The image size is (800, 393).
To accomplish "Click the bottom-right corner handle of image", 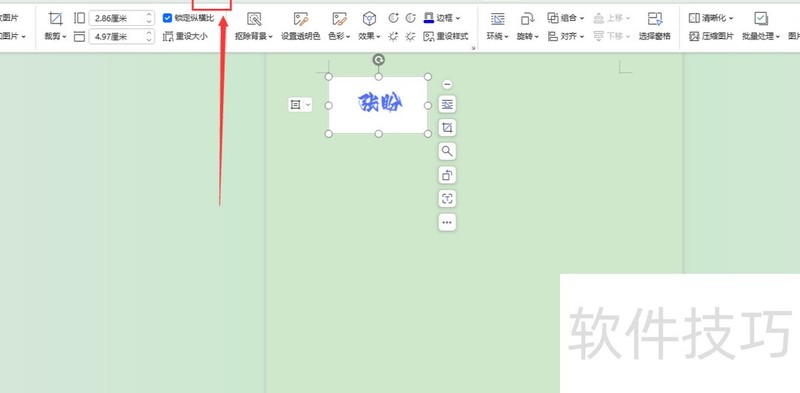I will point(428,134).
